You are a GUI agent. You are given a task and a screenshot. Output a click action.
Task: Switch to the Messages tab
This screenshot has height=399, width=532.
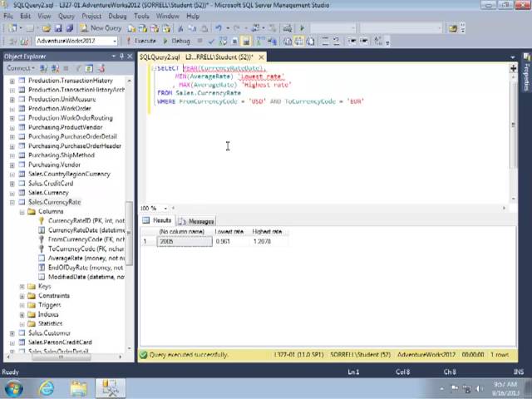[196, 221]
